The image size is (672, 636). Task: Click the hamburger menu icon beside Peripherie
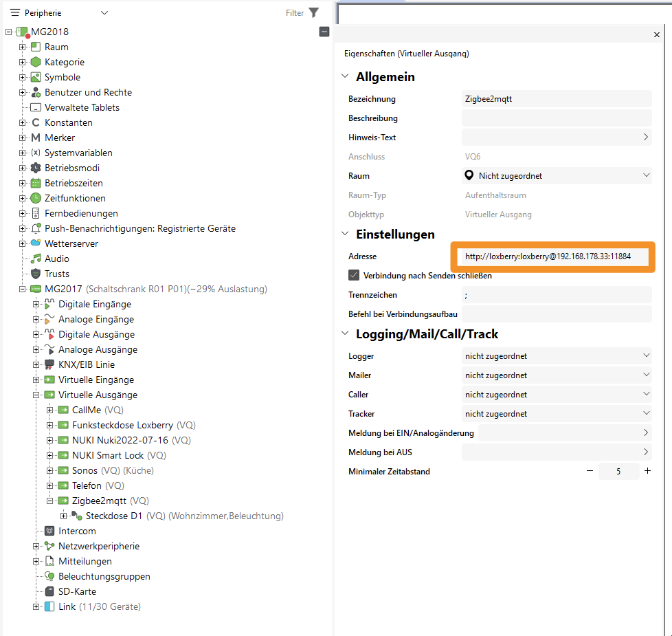[x=15, y=13]
